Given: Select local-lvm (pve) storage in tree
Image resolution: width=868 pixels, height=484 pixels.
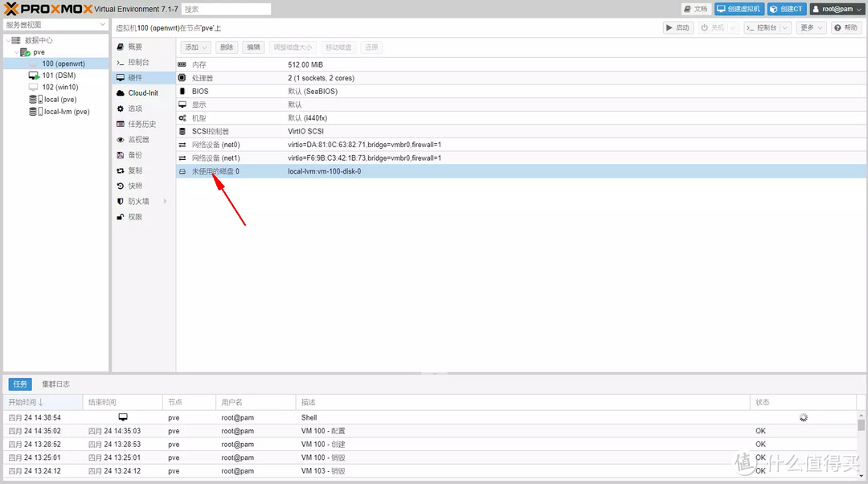Looking at the screenshot, I should pos(56,111).
